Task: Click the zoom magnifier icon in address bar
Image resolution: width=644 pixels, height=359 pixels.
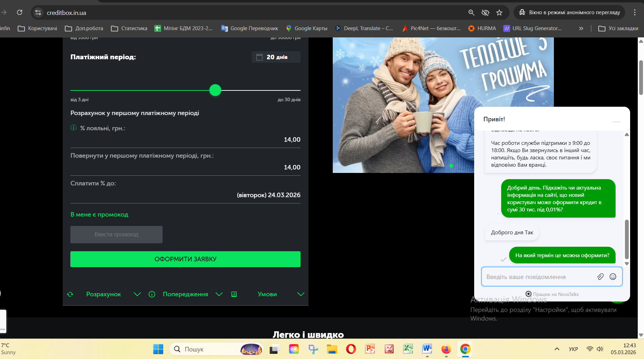Action: coord(471,12)
